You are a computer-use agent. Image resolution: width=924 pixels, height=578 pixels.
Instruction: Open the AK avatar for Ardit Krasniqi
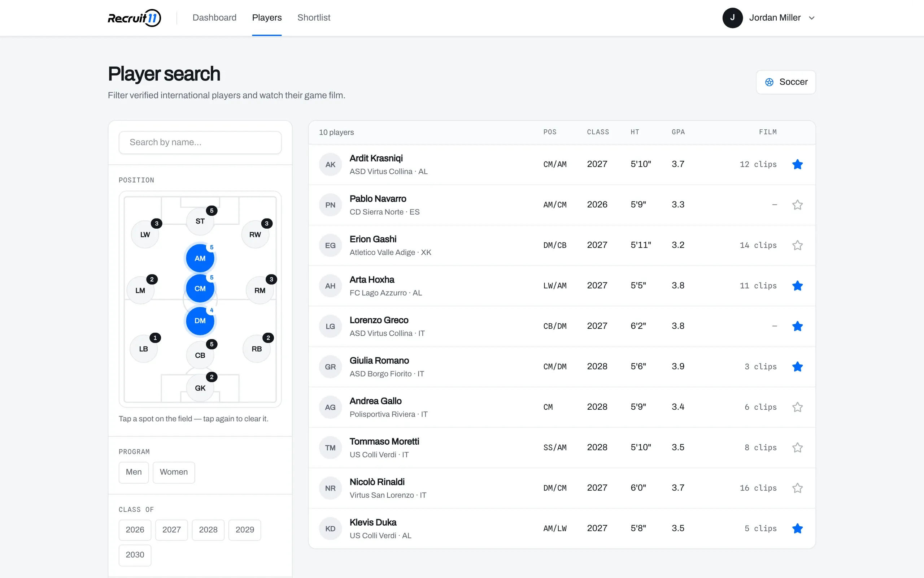pos(330,165)
